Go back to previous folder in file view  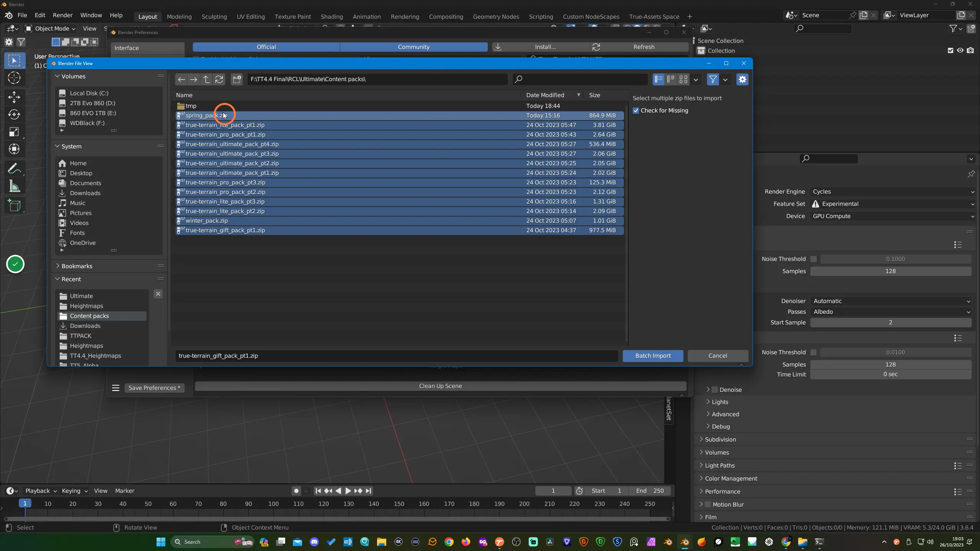[181, 79]
